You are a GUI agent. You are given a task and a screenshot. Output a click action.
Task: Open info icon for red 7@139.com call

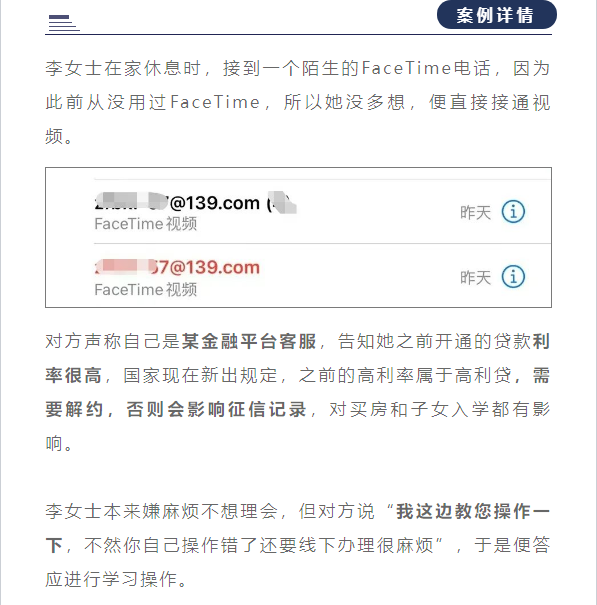513,277
